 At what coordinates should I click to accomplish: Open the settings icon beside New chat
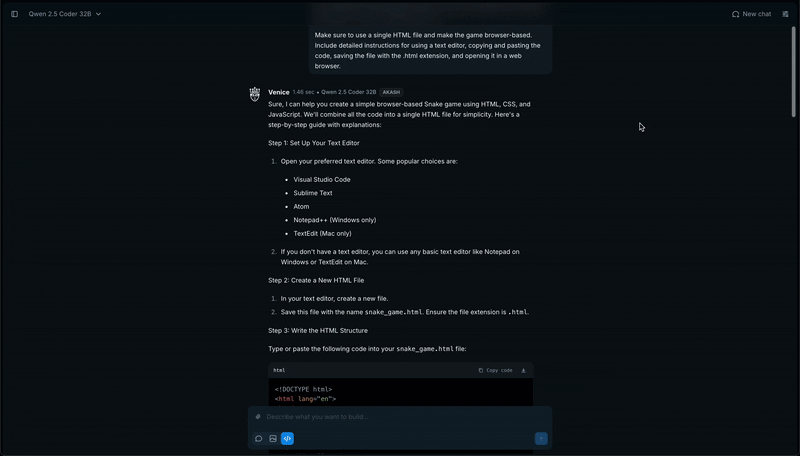tap(785, 14)
